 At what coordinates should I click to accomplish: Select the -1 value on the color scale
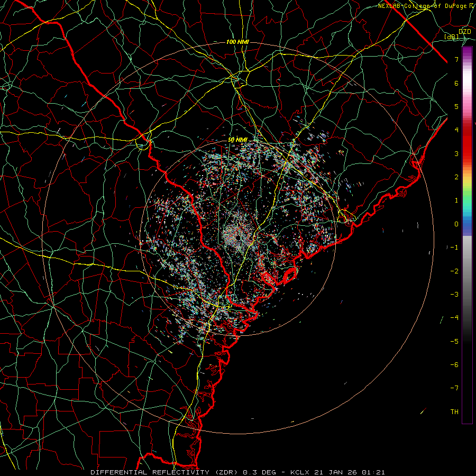454,248
